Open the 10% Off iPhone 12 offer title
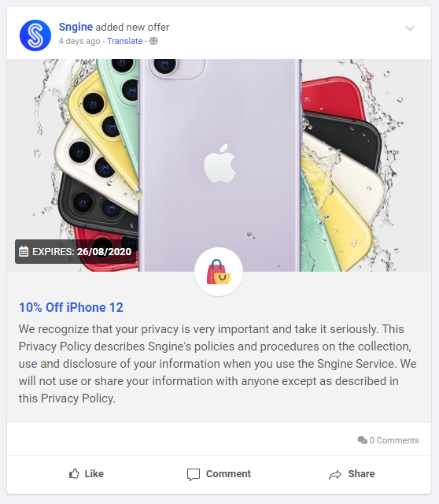The width and height of the screenshot is (439, 504). pos(71,308)
